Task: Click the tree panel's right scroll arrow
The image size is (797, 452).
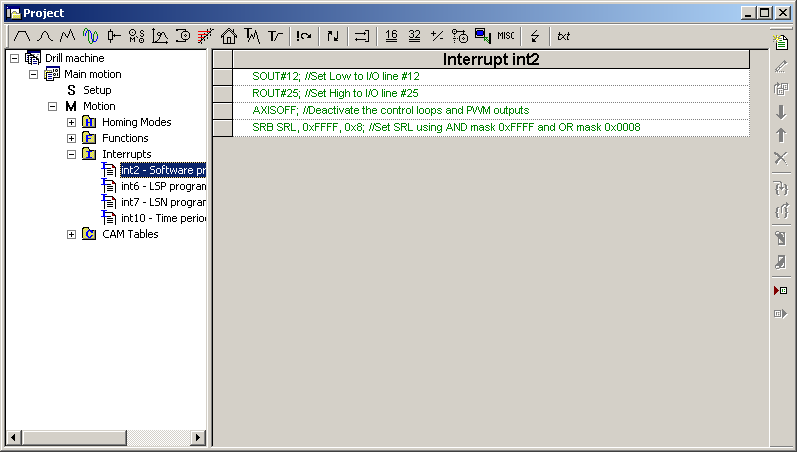Action: (198, 437)
